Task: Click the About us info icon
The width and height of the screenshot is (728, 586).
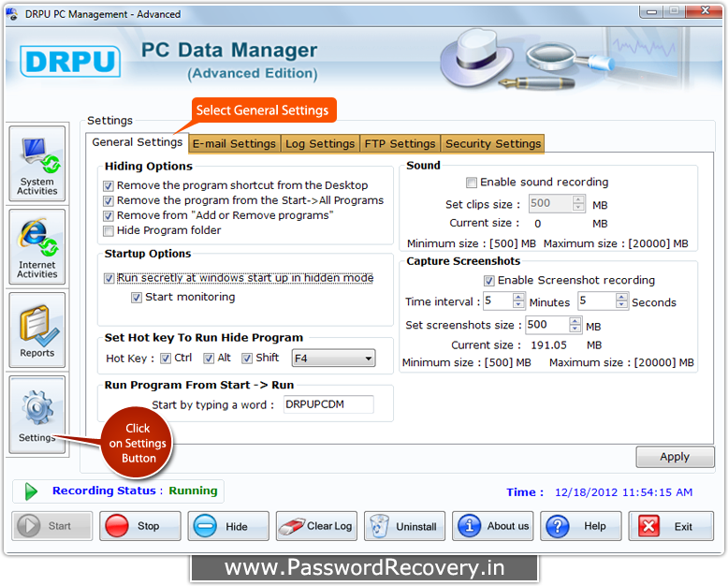Action: [x=469, y=526]
